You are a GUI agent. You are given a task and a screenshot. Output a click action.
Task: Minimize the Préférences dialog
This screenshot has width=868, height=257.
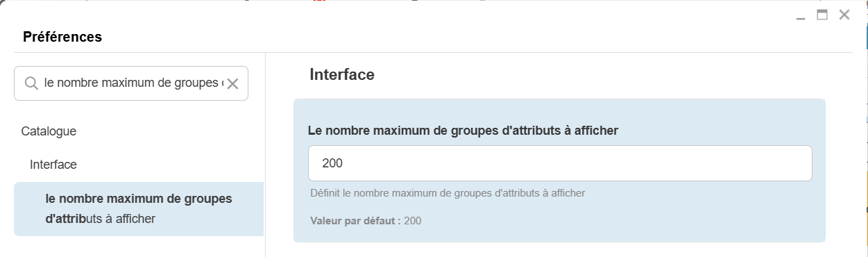[801, 15]
